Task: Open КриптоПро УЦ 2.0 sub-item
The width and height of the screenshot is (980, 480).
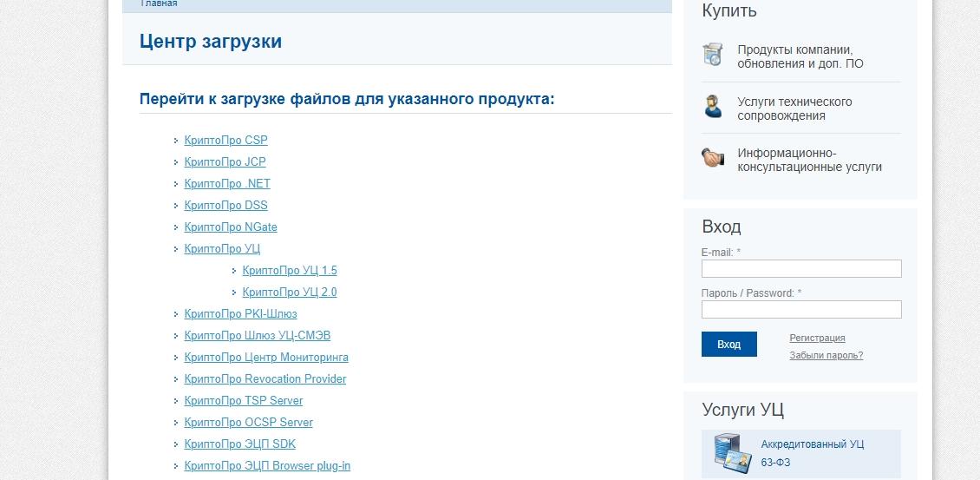Action: tap(290, 293)
